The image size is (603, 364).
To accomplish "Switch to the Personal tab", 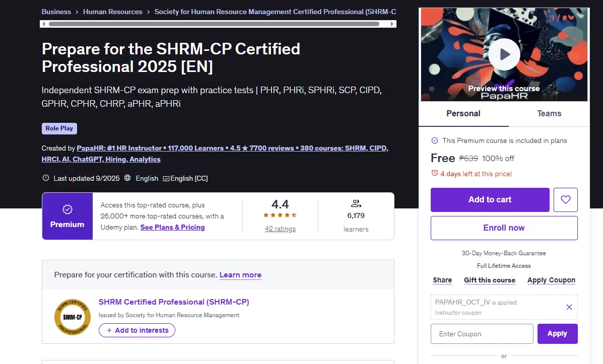I will tap(463, 114).
